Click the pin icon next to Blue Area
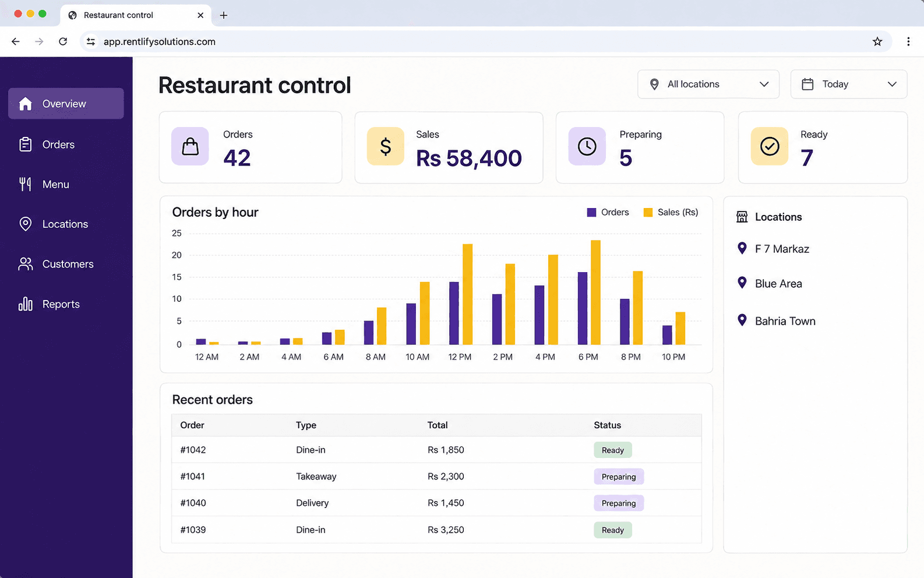Viewport: 924px width, 578px height. [742, 283]
